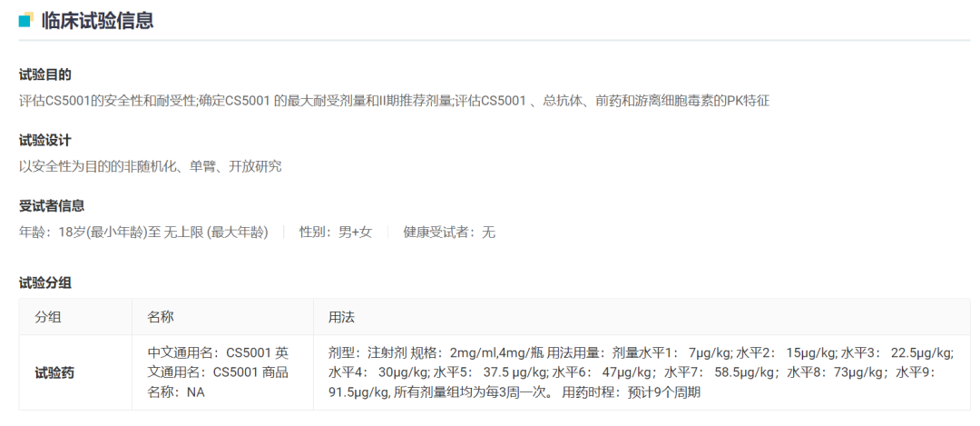Screen dimensions: 980x426
Task: Select the 试验目的 subheading
Action: coord(45,74)
